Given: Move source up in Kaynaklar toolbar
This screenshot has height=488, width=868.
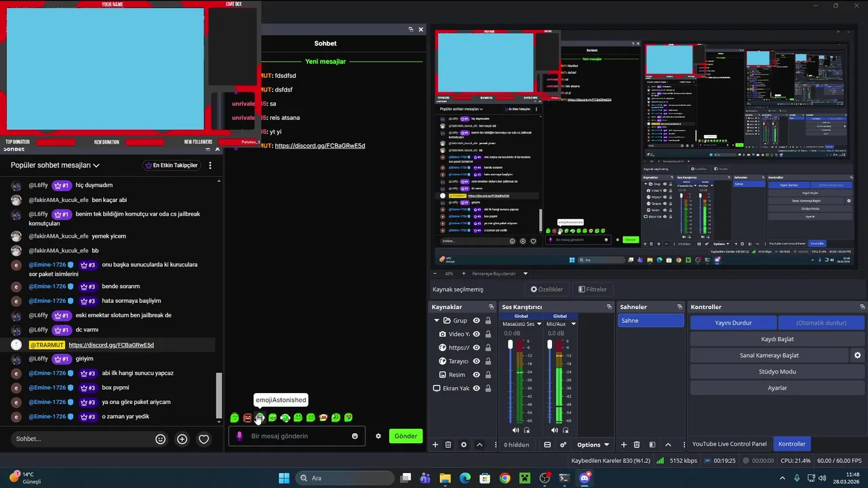Looking at the screenshot, I should click(x=479, y=445).
